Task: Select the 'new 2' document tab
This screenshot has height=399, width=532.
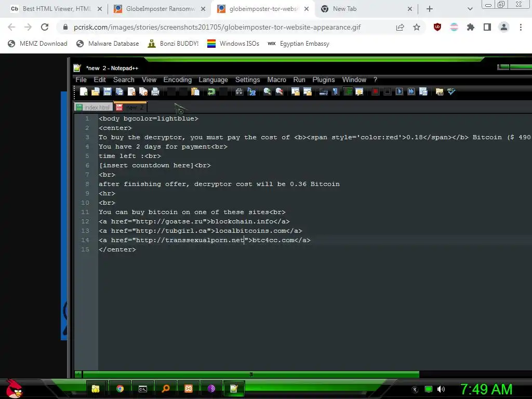Action: [x=130, y=107]
